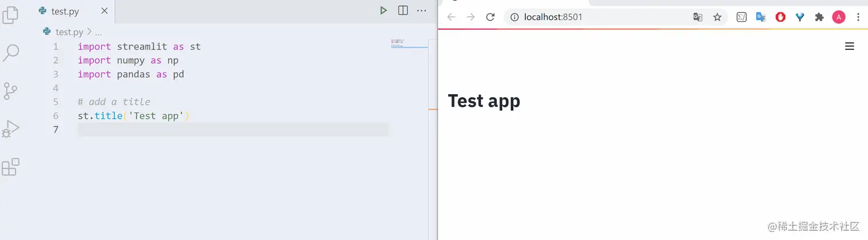Viewport: 868px width, 240px height.
Task: Open the red ad blocker extension
Action: [x=781, y=17]
